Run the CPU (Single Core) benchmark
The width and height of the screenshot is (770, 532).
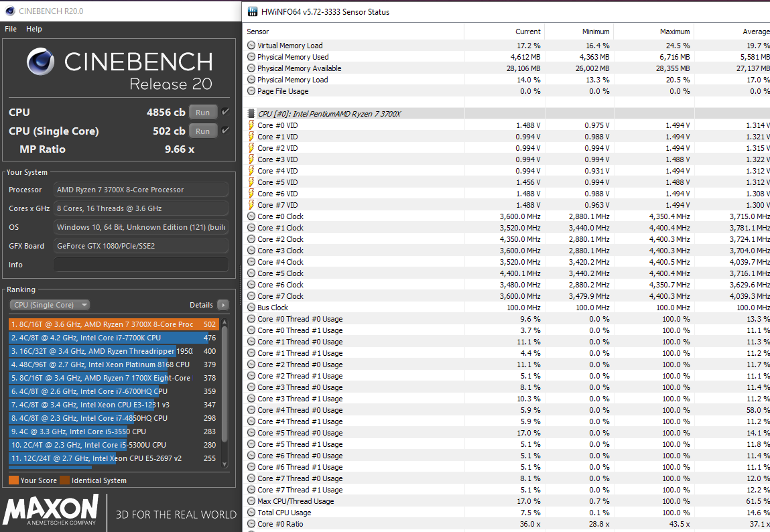click(203, 131)
